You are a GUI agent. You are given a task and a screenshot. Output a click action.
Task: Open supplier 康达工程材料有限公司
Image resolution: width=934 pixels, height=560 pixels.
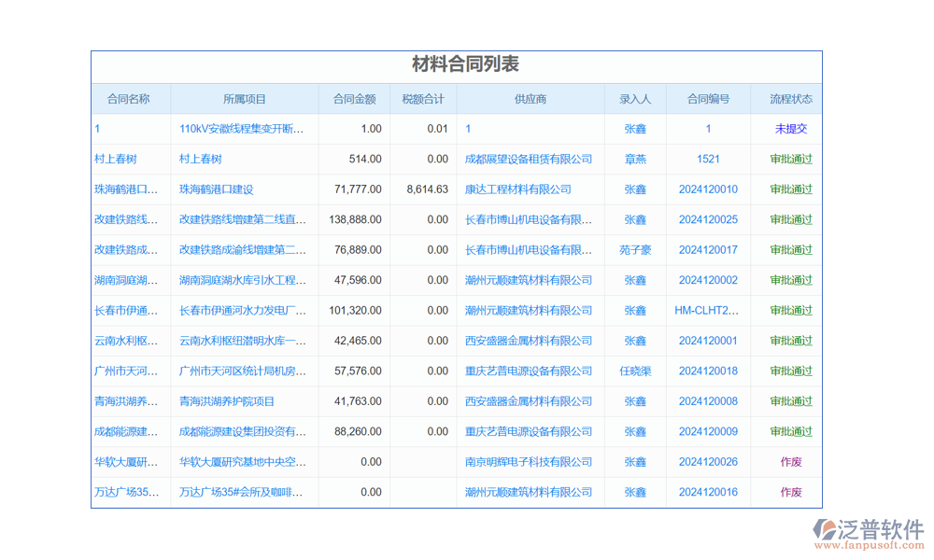click(518, 189)
